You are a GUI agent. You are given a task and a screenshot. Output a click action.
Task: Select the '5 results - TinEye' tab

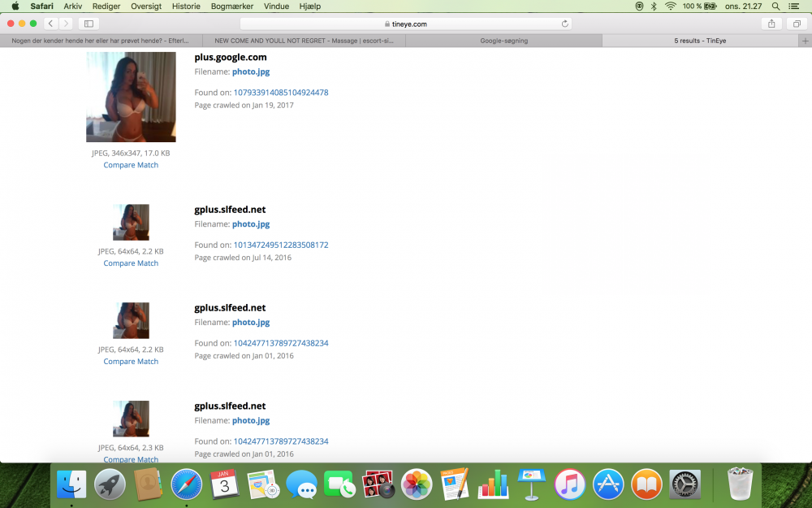click(700, 41)
